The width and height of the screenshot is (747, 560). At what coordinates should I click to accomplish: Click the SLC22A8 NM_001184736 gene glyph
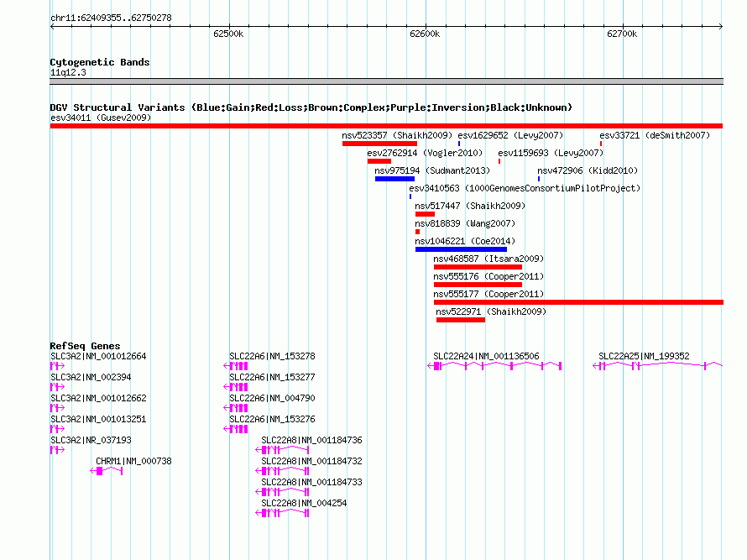(x=282, y=450)
